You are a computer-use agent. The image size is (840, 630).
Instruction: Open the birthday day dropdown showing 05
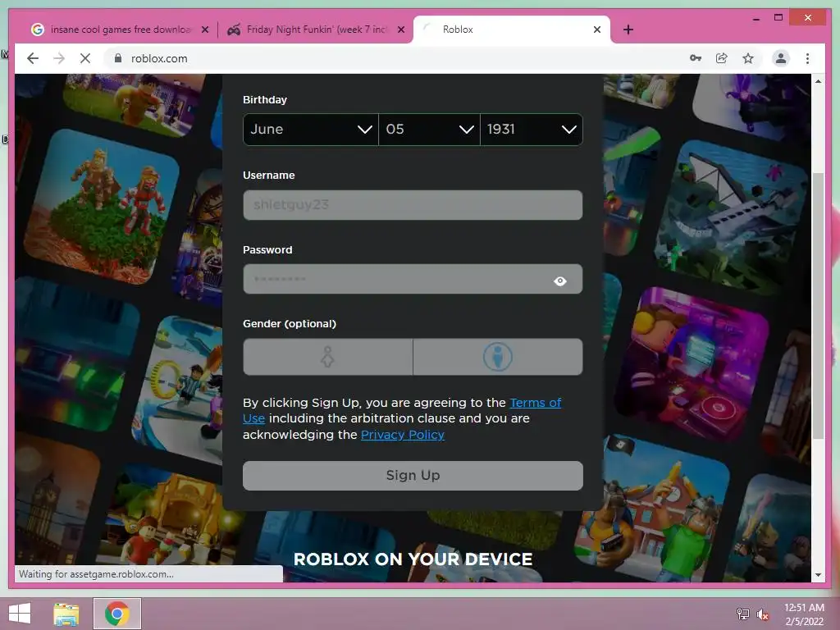pos(429,129)
